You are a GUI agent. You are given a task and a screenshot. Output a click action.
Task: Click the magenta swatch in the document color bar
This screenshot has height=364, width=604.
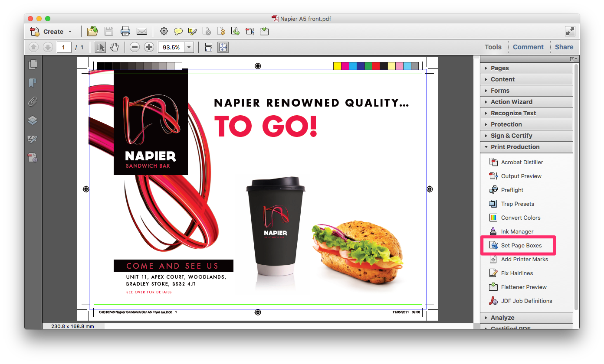pyautogui.click(x=345, y=65)
